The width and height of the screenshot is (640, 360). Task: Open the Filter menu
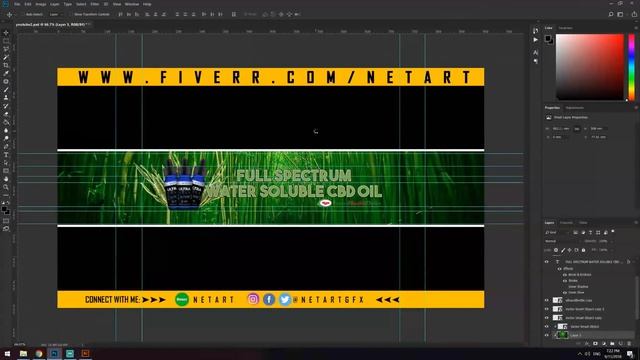(95, 4)
